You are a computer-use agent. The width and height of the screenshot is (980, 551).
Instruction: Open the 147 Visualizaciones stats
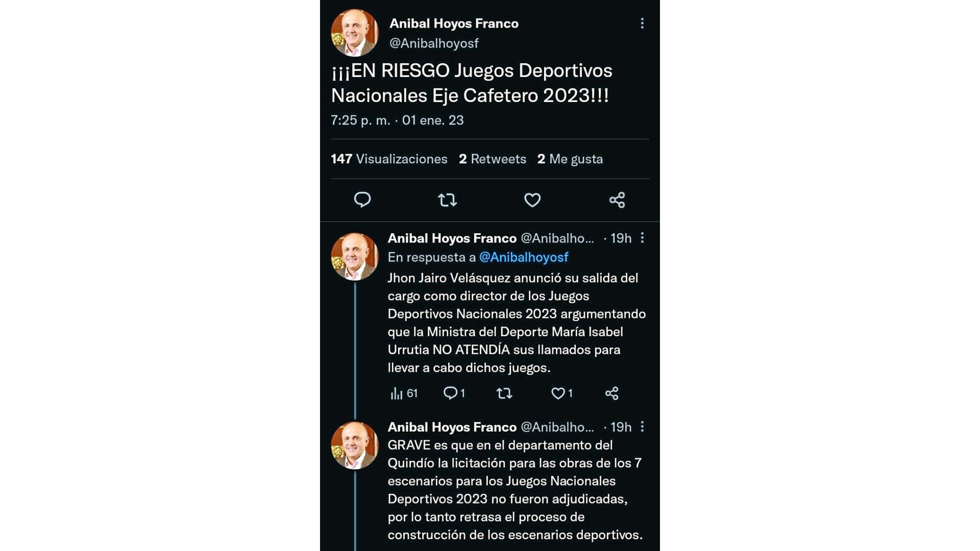click(389, 159)
